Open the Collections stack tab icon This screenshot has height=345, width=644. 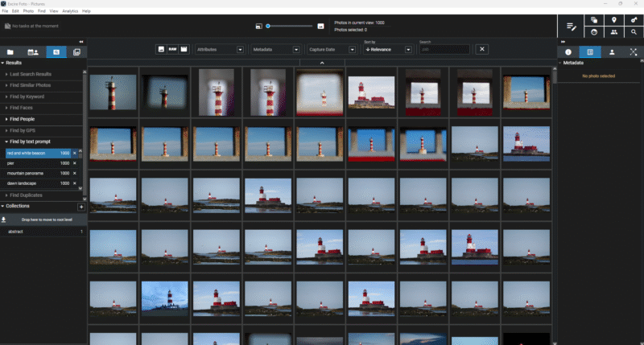[77, 51]
